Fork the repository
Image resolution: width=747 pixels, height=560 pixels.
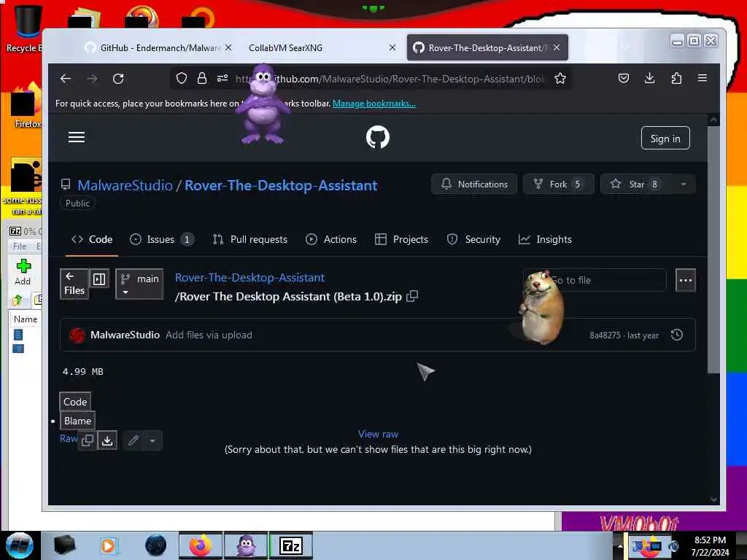(558, 184)
